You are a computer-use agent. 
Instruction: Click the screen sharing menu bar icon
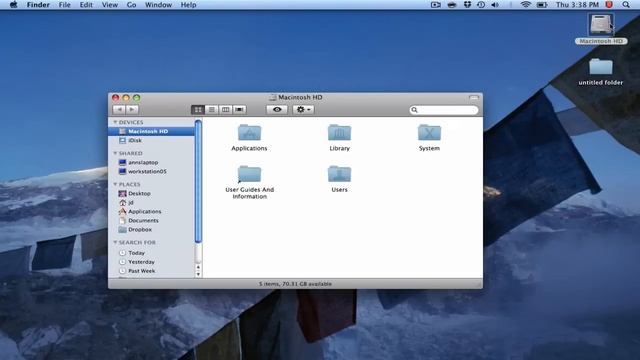pyautogui.click(x=436, y=5)
